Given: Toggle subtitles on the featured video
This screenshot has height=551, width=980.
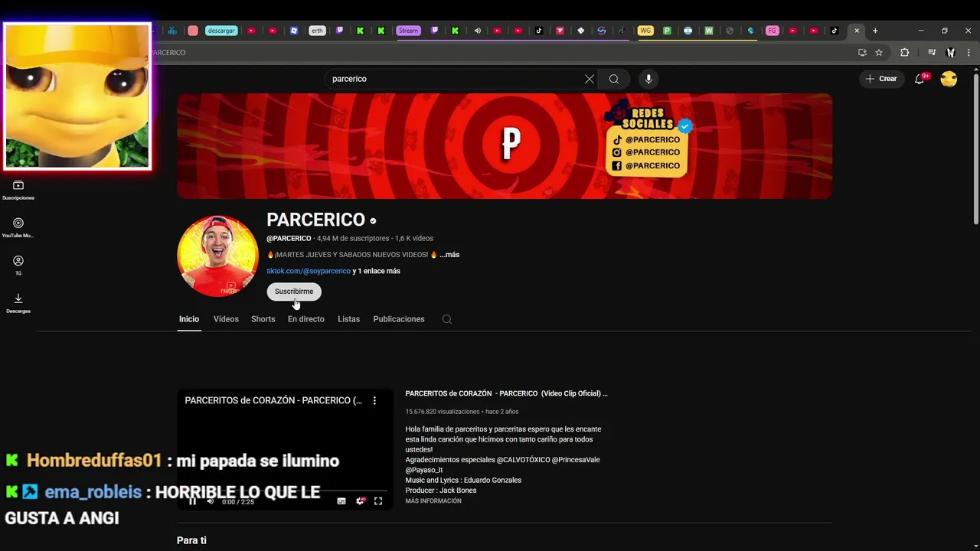Looking at the screenshot, I should (x=341, y=501).
